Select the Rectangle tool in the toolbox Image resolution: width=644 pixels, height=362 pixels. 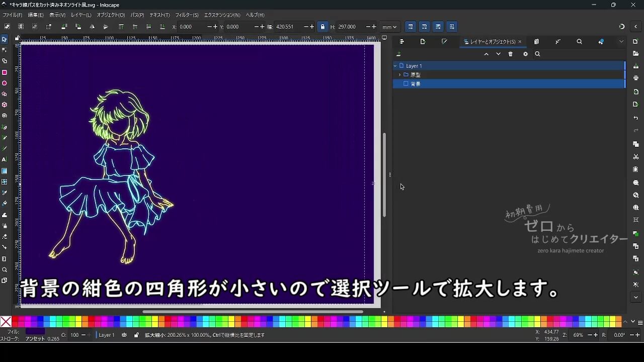(x=5, y=72)
